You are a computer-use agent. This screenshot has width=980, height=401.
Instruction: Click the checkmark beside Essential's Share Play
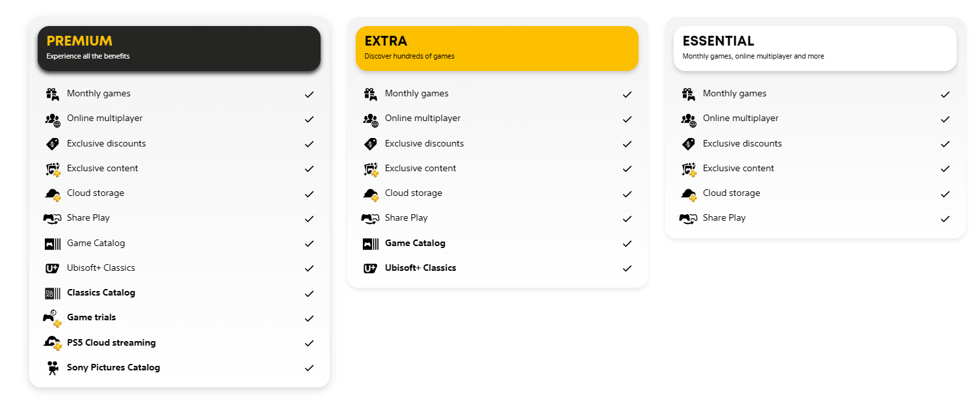tap(945, 219)
